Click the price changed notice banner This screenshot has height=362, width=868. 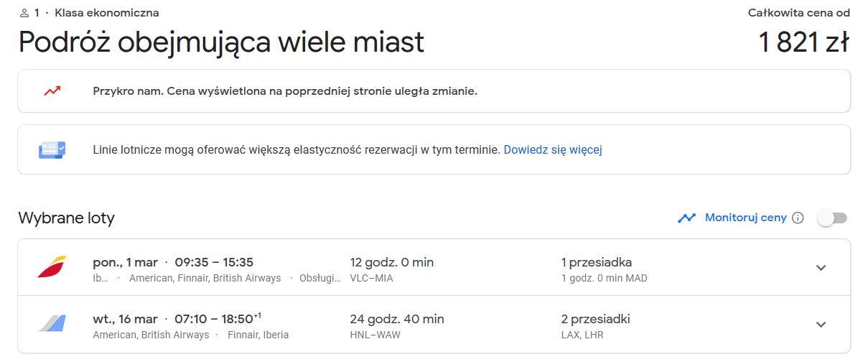[x=434, y=91]
